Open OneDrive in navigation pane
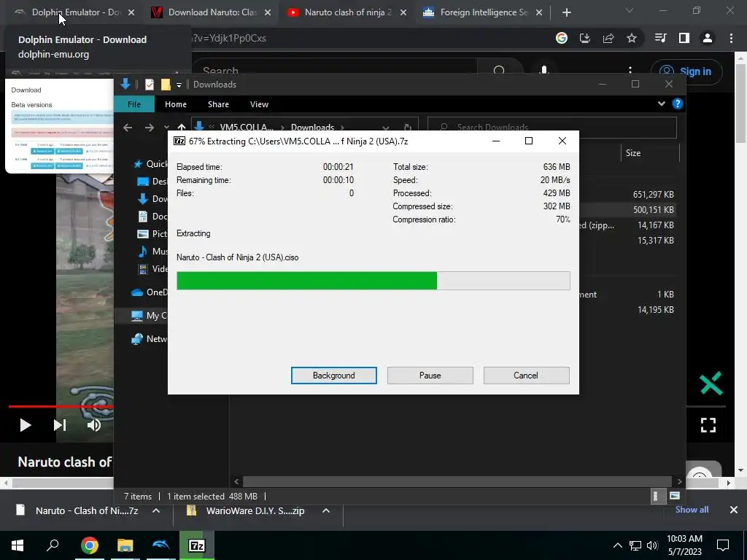 point(150,292)
